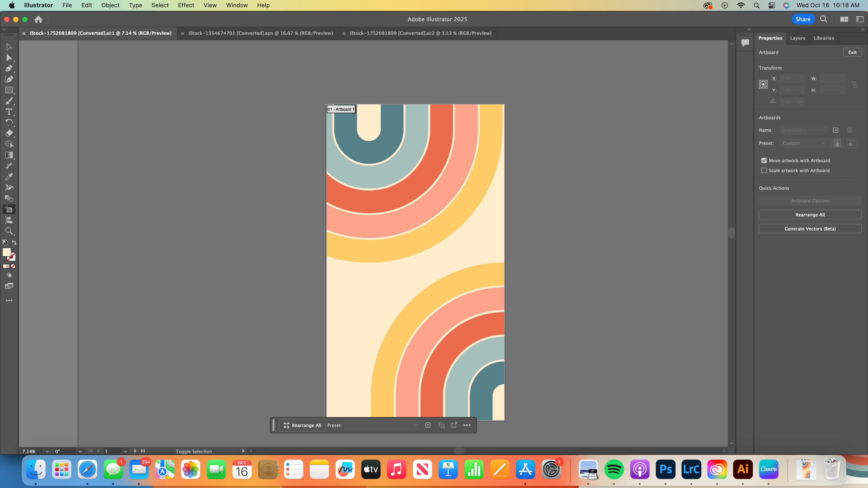The height and width of the screenshot is (488, 868).
Task: Click the cream fill color swatch
Action: pyautogui.click(x=6, y=252)
